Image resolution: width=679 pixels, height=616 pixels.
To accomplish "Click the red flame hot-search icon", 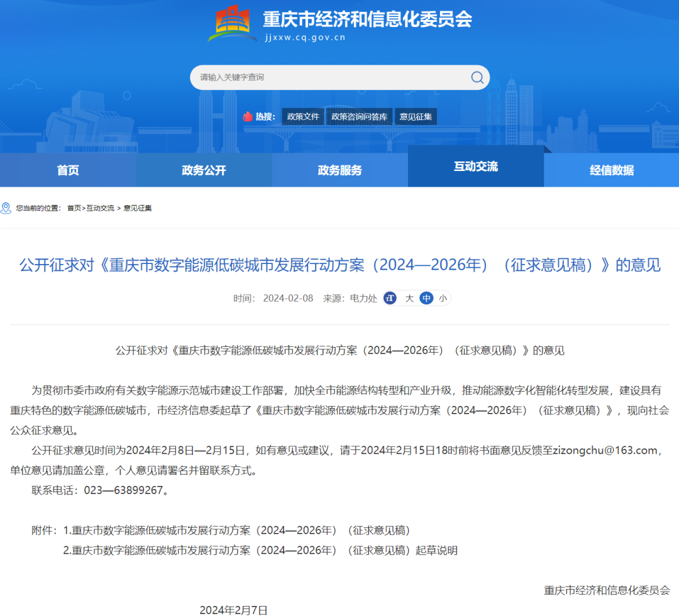I will pos(248,116).
